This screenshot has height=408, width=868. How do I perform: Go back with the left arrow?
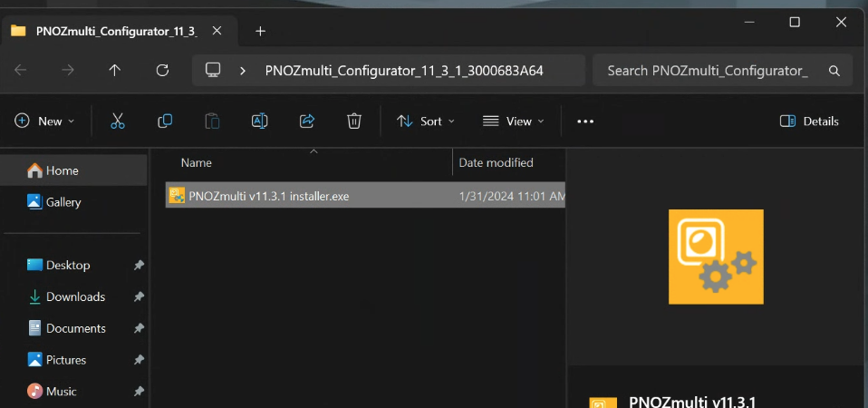click(21, 71)
